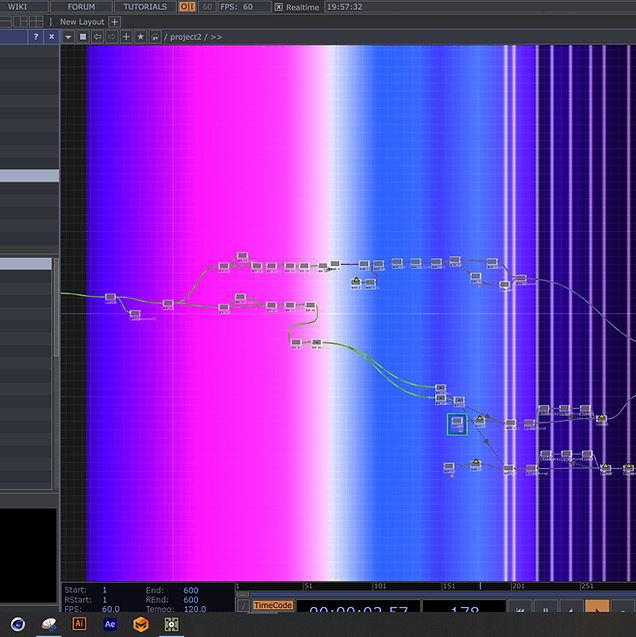
Task: Click the timeline FPS value 60.0
Action: point(110,609)
